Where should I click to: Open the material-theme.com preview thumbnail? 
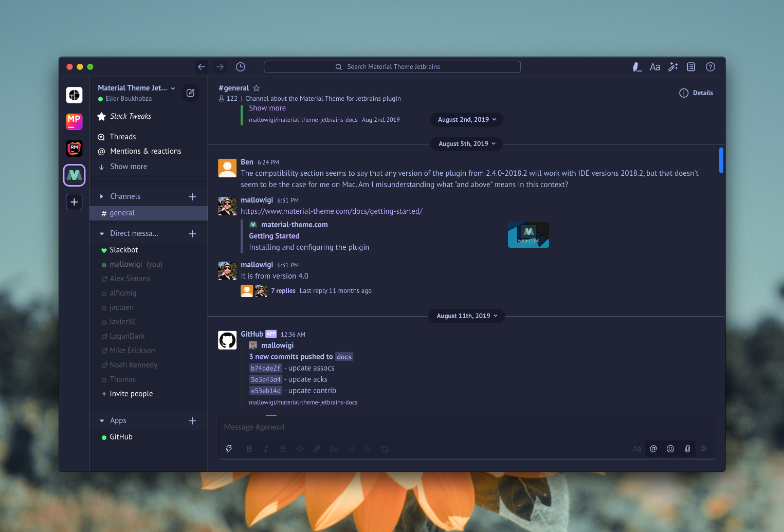(x=528, y=235)
